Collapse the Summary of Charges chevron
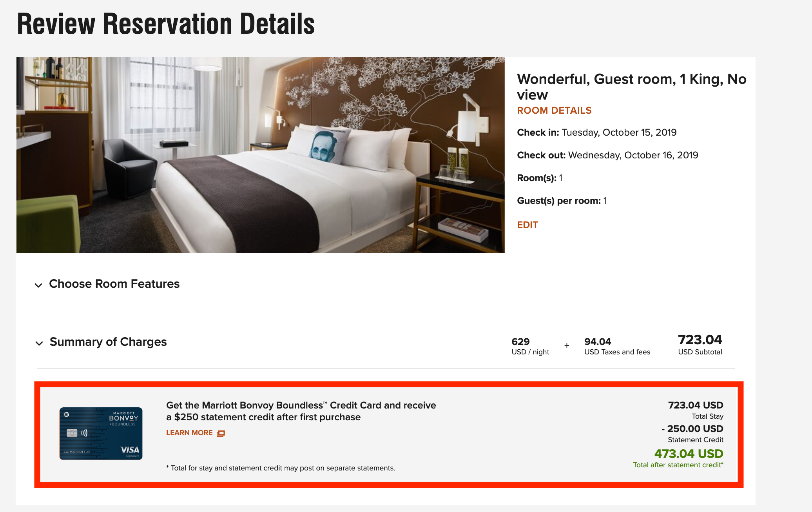 (x=39, y=343)
